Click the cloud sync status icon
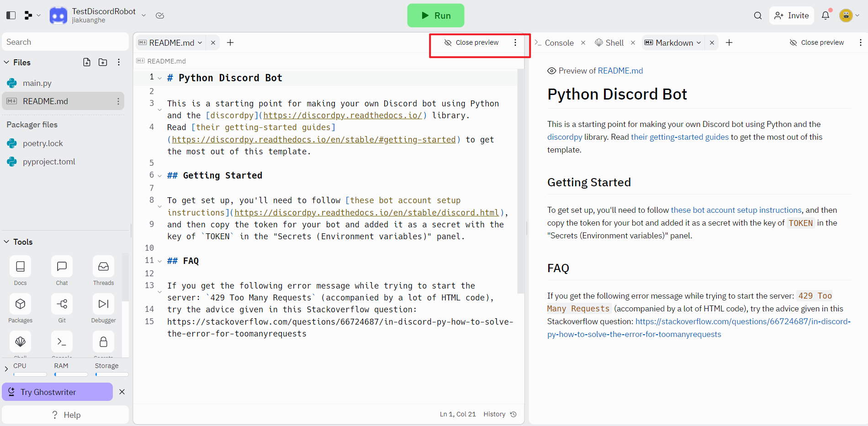Screen dimensions: 868x426 pos(160,16)
